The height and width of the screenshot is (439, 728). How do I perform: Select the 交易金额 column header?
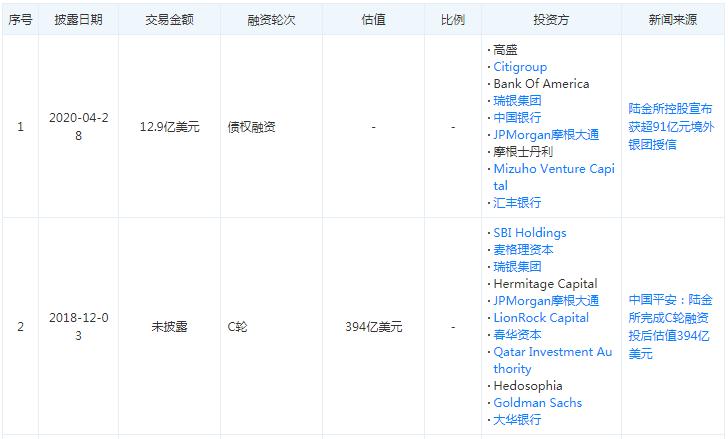[x=169, y=19]
